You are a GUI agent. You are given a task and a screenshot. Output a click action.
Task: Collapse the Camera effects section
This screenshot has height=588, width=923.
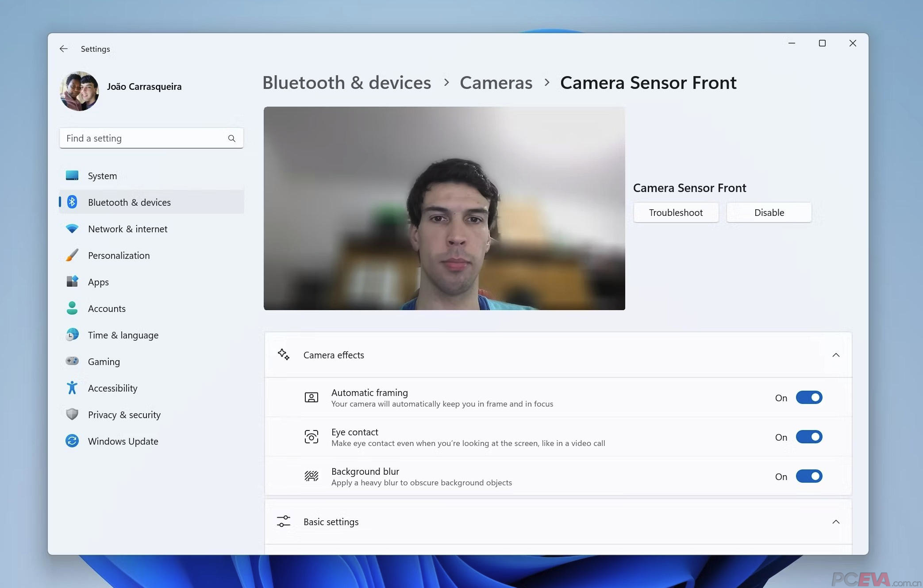(835, 355)
